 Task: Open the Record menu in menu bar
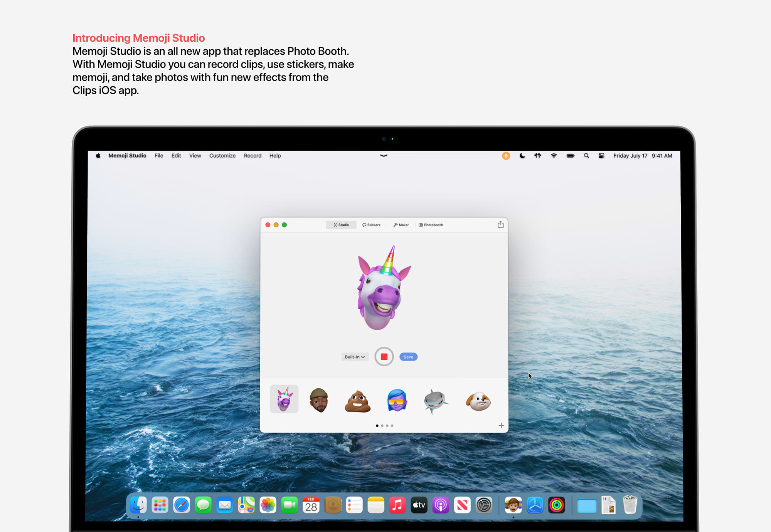coord(253,156)
